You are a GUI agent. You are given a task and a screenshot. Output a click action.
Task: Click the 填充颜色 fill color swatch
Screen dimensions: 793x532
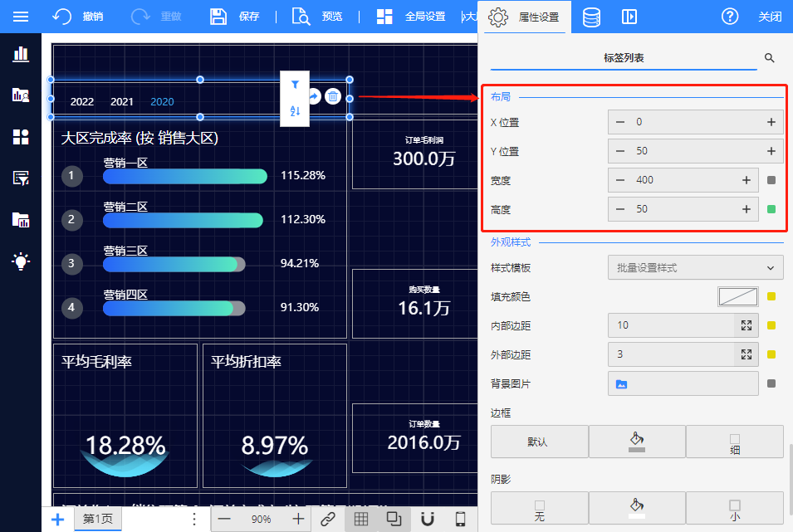(737, 296)
